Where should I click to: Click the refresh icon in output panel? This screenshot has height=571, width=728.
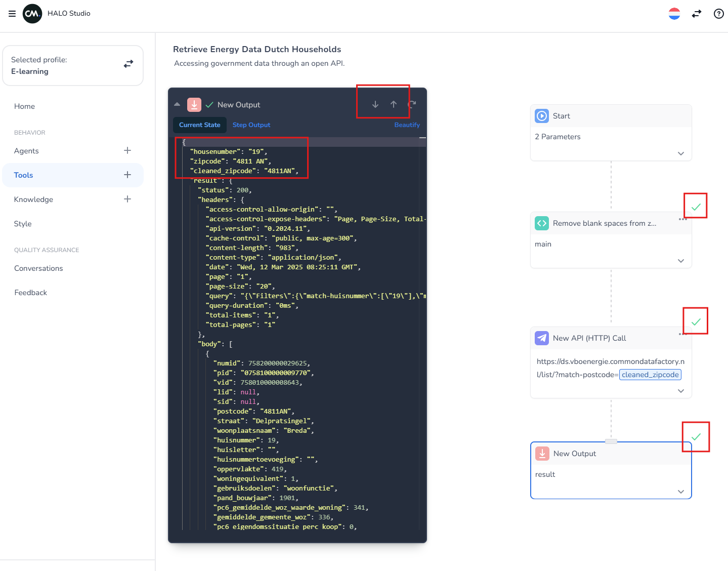pos(412,104)
